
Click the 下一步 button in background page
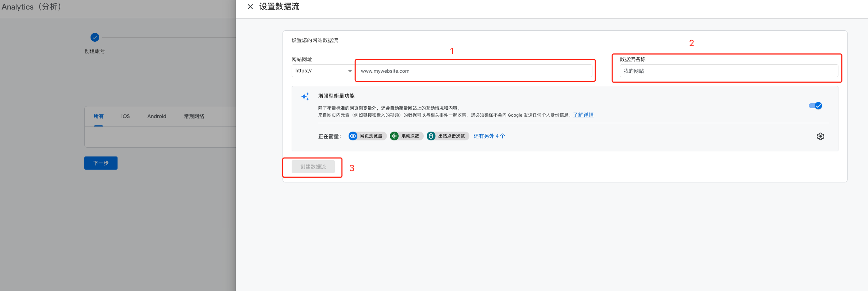101,163
